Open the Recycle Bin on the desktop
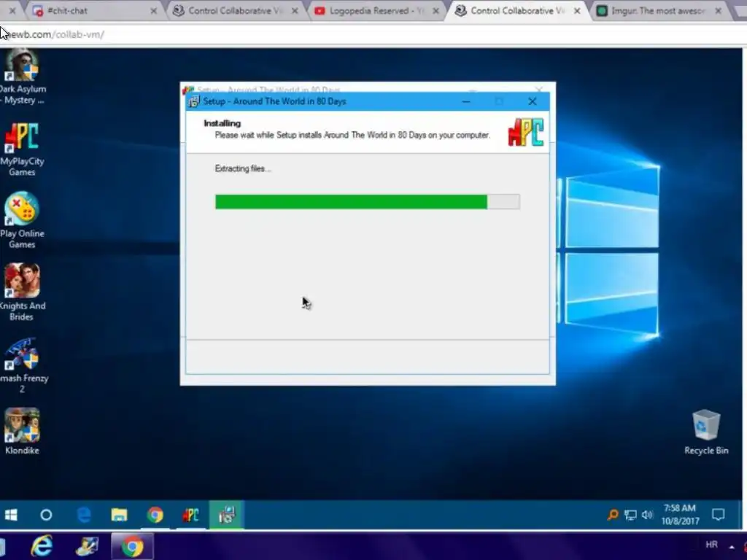 [706, 432]
